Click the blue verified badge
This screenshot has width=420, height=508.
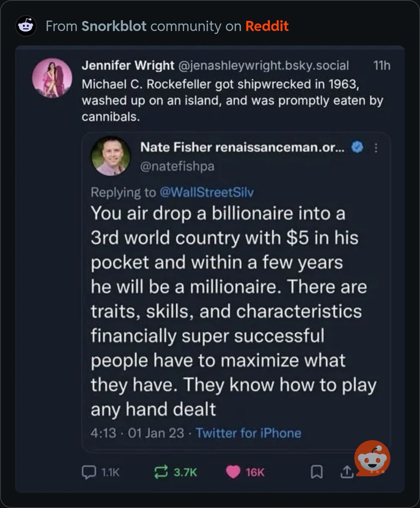(357, 147)
